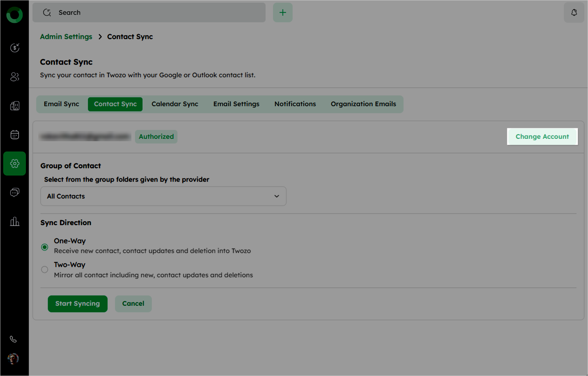This screenshot has width=588, height=376.
Task: Open the notifications bell icon
Action: (x=574, y=12)
